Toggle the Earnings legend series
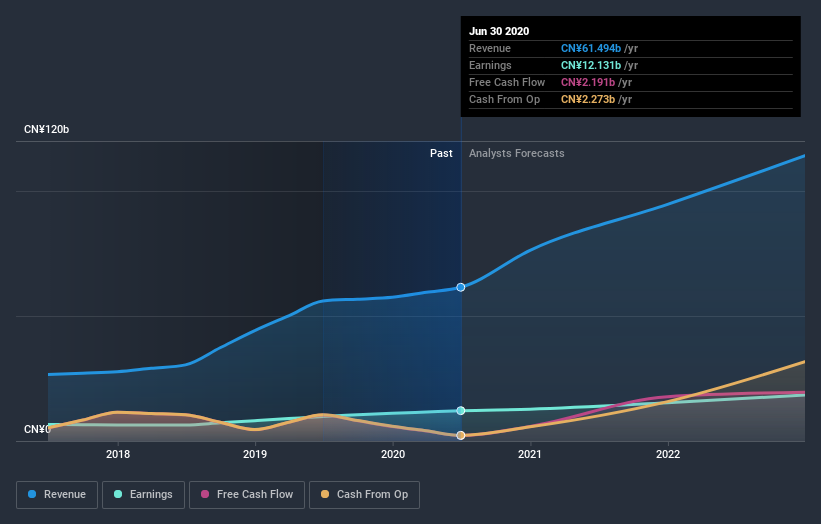Screen dimensions: 821x524 [143, 495]
